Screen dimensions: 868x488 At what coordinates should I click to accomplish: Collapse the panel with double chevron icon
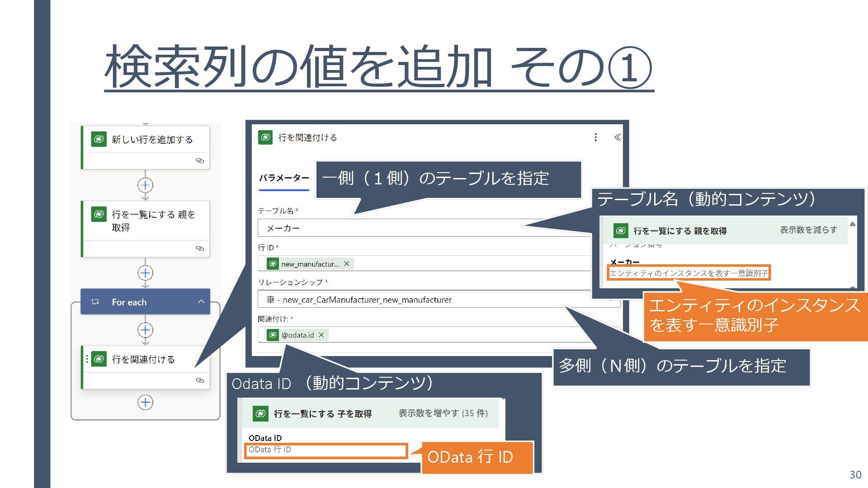(x=617, y=137)
